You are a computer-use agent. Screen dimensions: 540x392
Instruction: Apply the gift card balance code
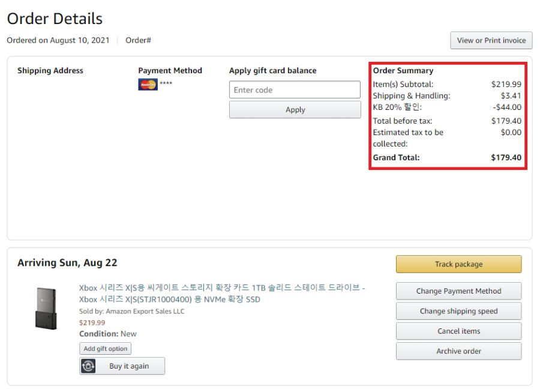tap(295, 109)
